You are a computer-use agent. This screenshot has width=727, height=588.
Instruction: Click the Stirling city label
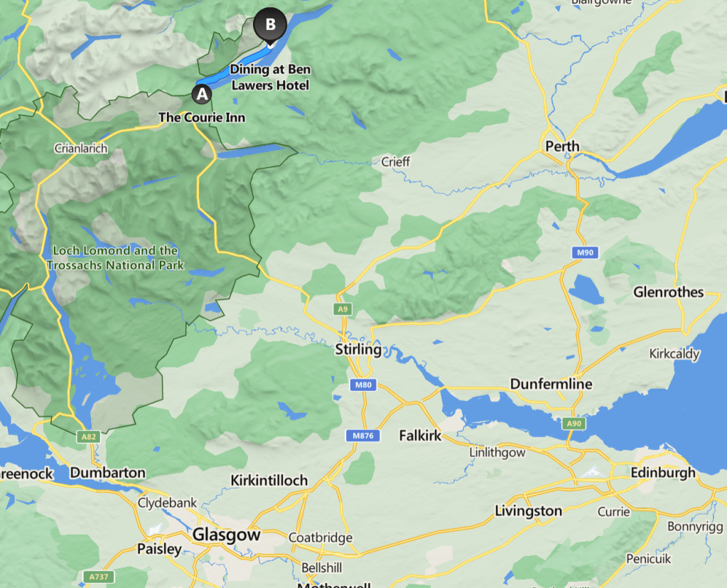[x=358, y=349]
